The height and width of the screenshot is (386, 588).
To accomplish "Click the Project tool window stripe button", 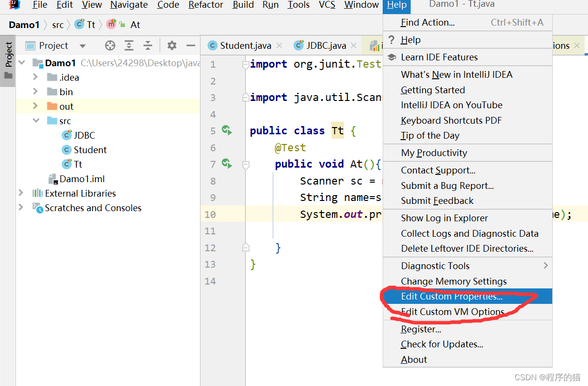I will coord(8,61).
